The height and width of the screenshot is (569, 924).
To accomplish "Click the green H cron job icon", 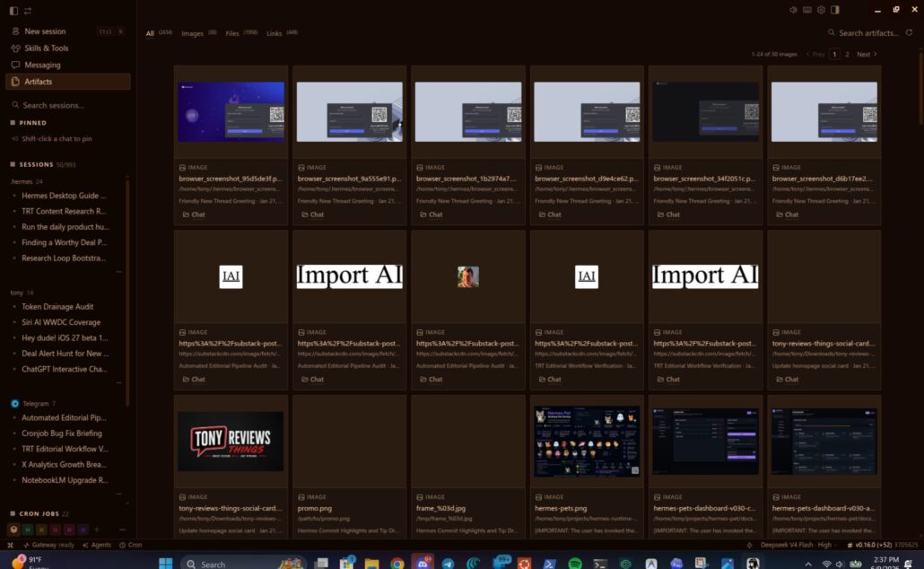I will click(28, 530).
